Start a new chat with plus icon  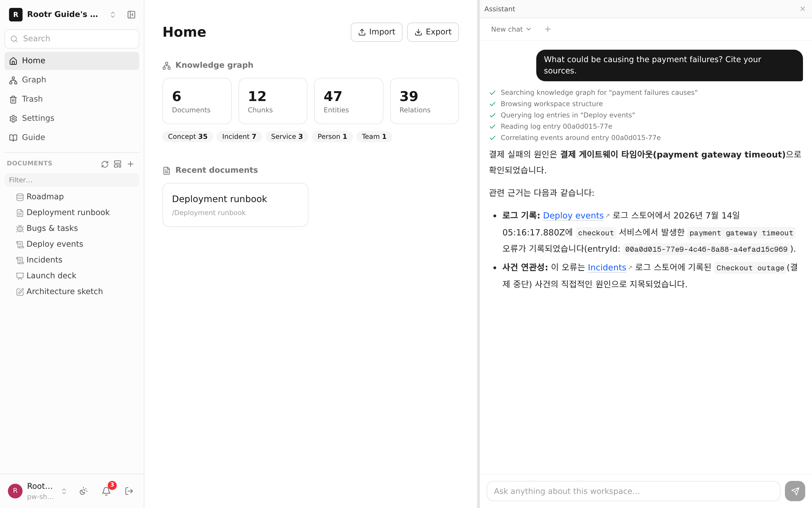point(548,29)
